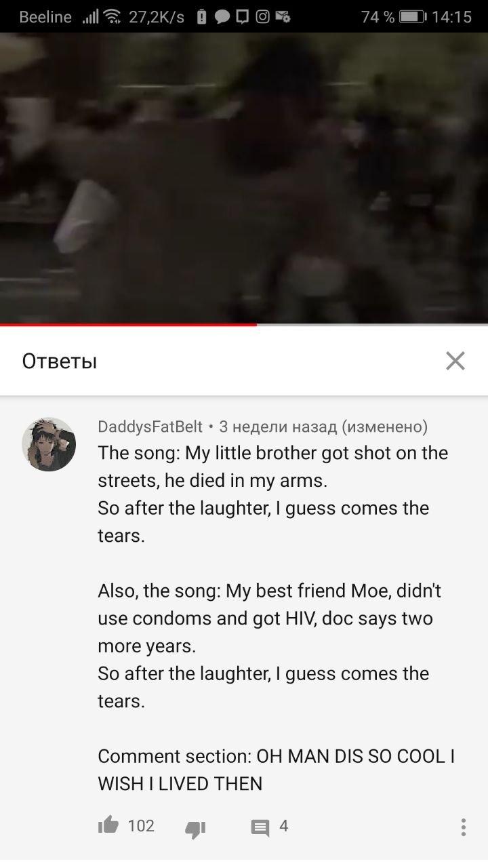488x868 pixels.
Task: Tap the "3 недели назад" timestamp
Action: [x=277, y=427]
